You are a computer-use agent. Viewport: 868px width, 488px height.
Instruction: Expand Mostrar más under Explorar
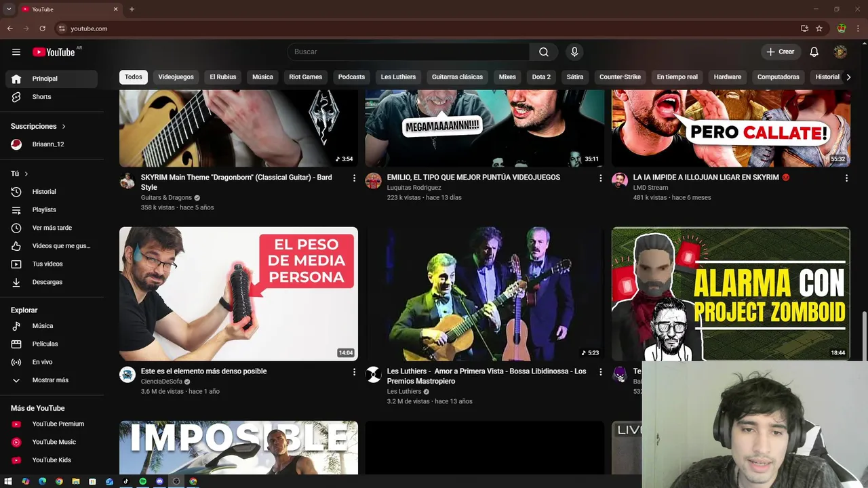(52, 380)
